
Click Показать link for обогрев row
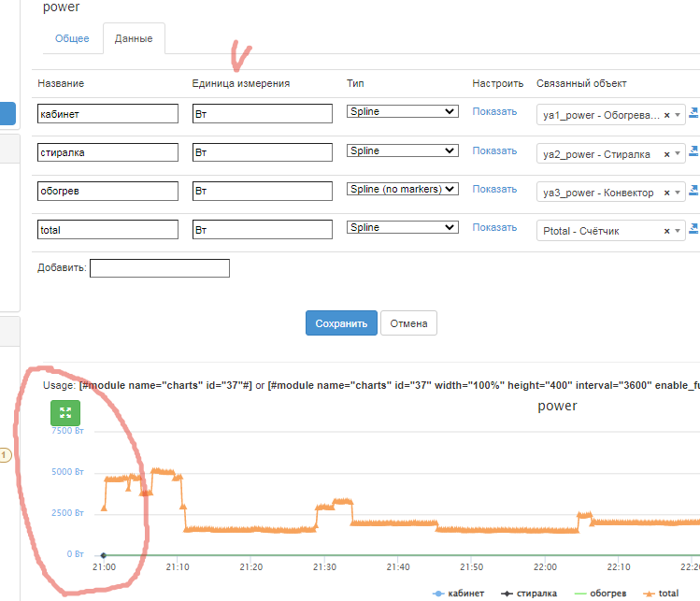[494, 190]
